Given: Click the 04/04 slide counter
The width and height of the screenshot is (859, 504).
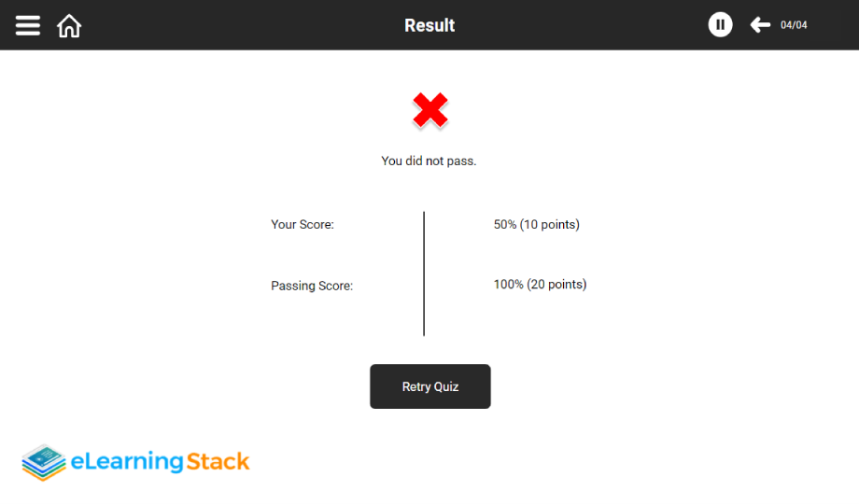Looking at the screenshot, I should click(794, 25).
